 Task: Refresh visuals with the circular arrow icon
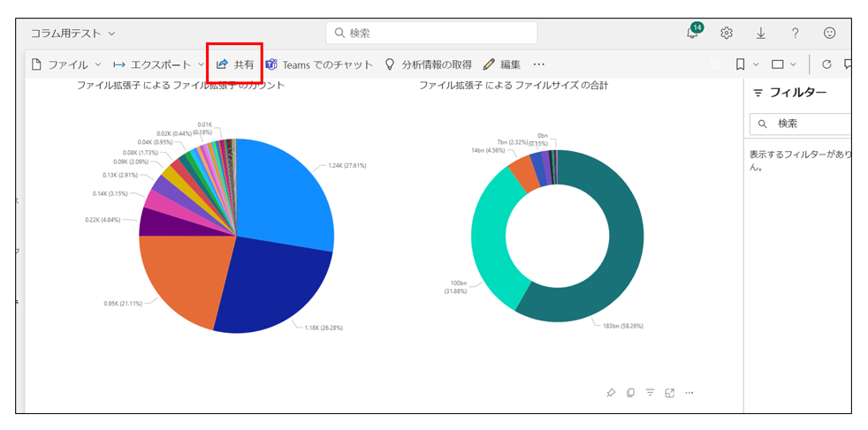pos(826,64)
